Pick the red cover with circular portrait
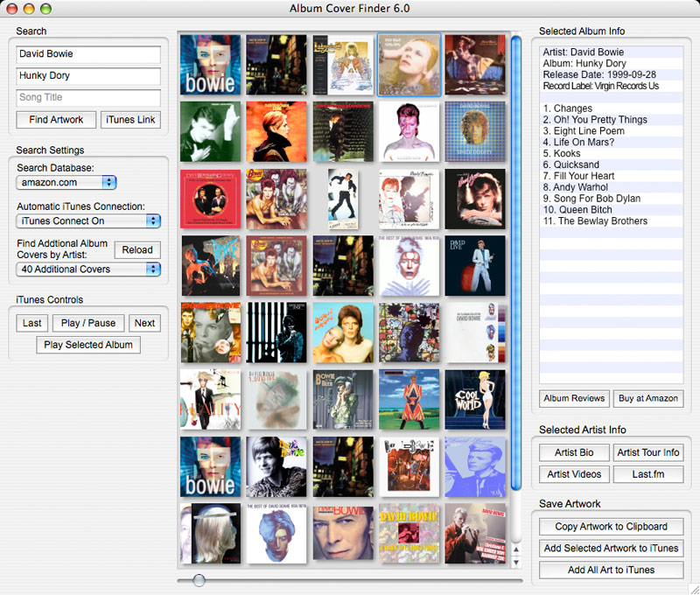This screenshot has width=700, height=595. (x=210, y=199)
